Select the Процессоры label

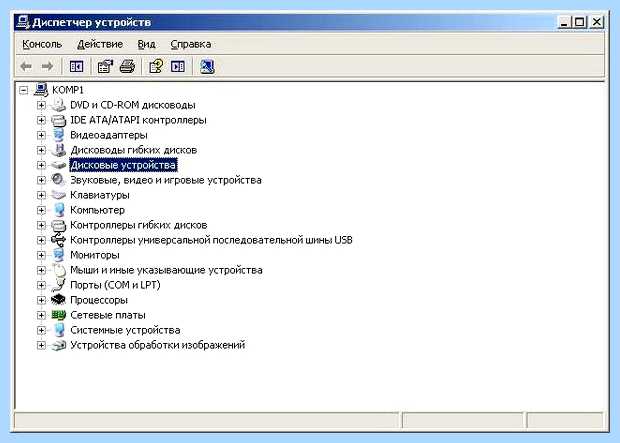[99, 300]
